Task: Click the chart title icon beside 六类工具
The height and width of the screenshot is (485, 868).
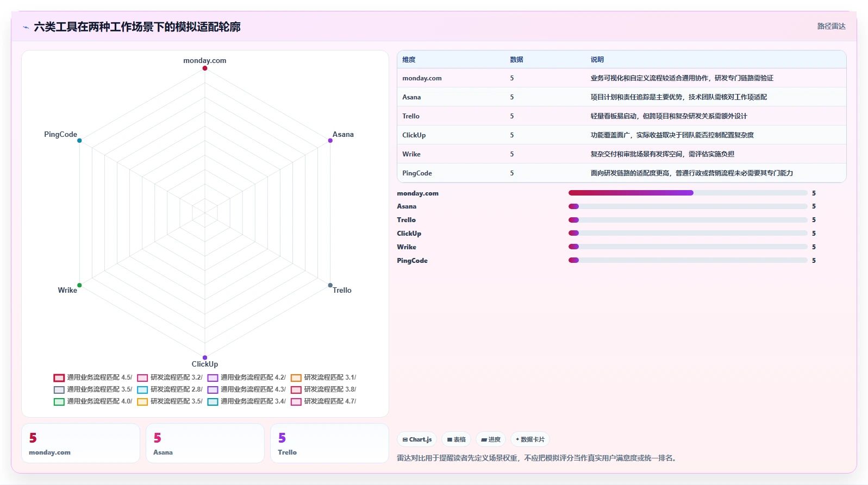Action: coord(26,27)
